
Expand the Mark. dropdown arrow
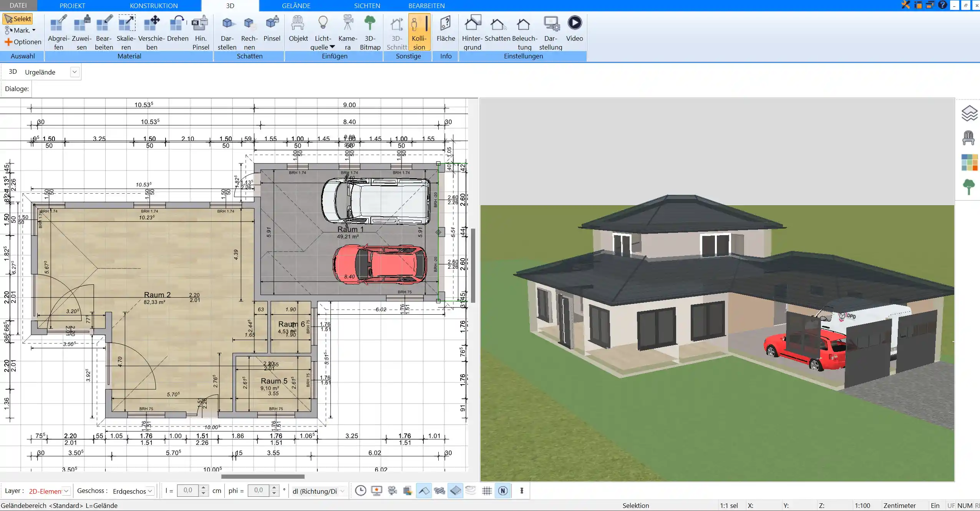[x=34, y=30]
